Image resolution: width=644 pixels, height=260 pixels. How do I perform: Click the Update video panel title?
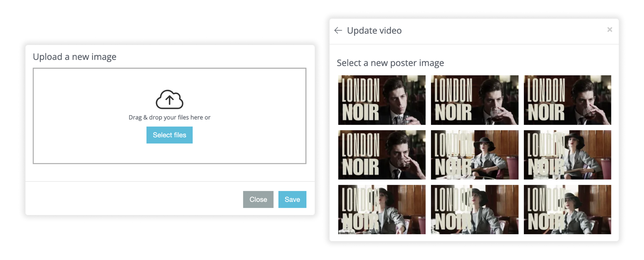coord(374,30)
